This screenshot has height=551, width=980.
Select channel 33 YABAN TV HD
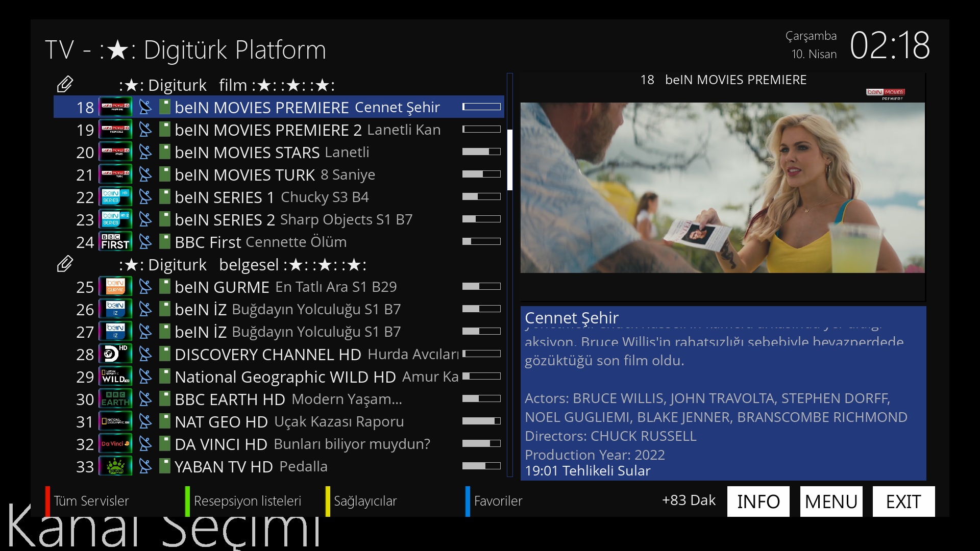pos(279,466)
